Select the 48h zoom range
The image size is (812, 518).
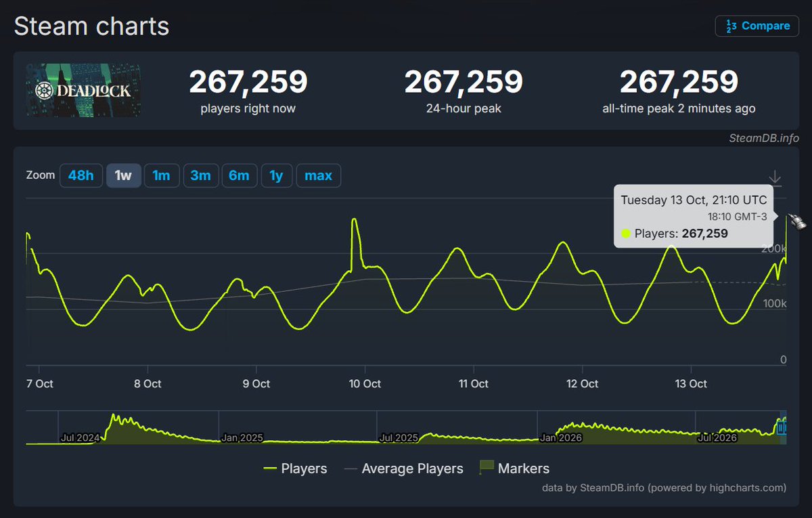(x=81, y=175)
